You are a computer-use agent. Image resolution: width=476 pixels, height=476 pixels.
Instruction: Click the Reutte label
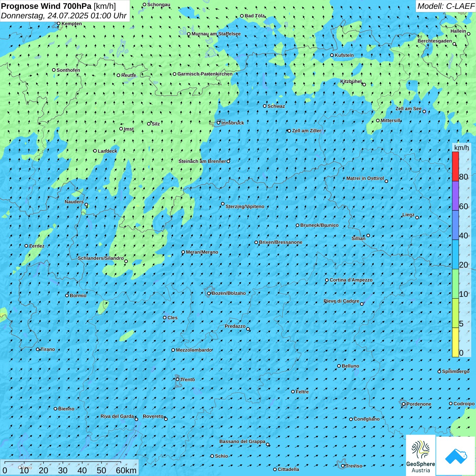click(129, 75)
